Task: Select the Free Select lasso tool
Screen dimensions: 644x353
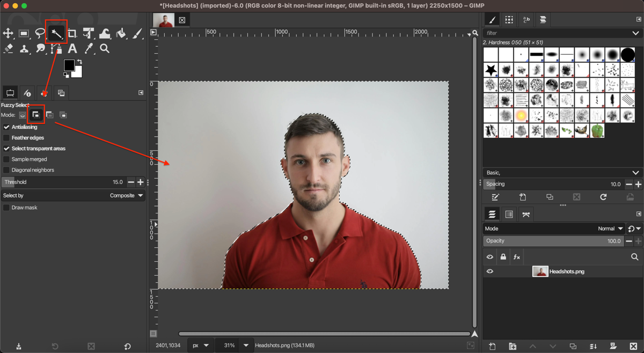Action: click(x=40, y=33)
